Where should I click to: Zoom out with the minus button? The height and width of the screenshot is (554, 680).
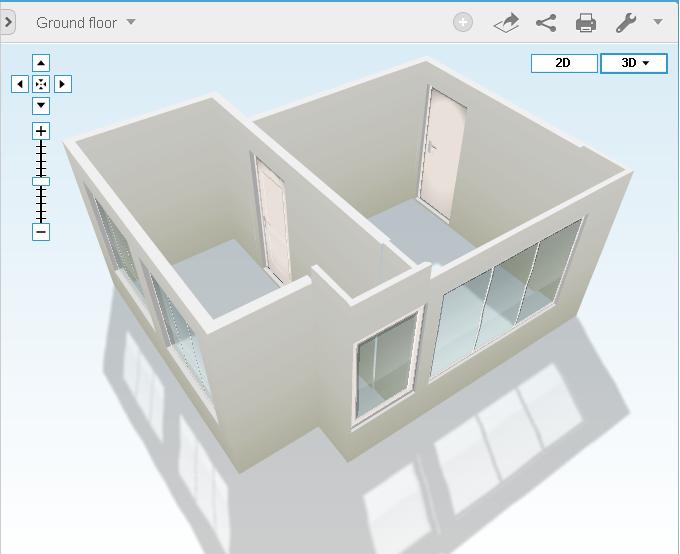click(41, 232)
